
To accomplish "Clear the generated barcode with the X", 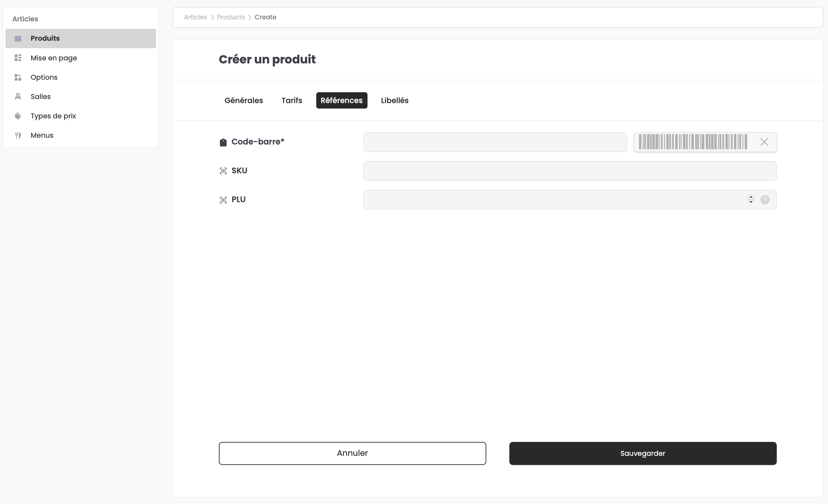I will click(764, 142).
